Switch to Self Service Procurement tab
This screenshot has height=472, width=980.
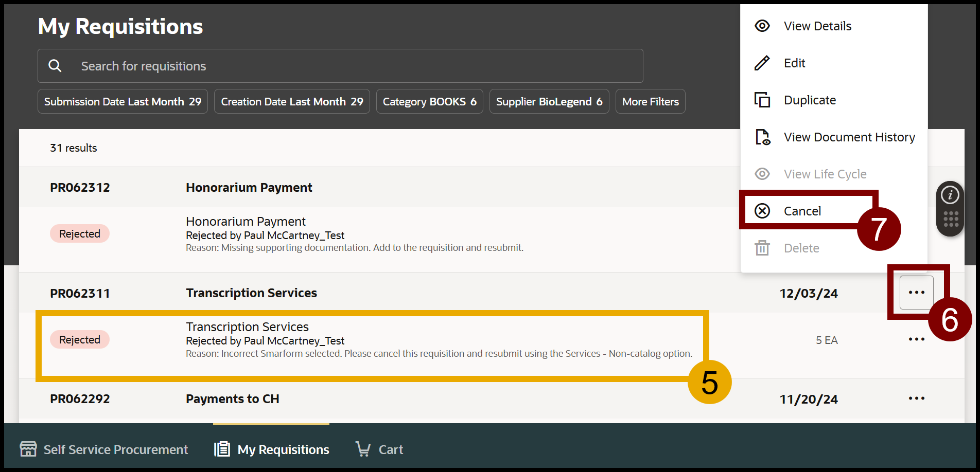click(x=104, y=449)
